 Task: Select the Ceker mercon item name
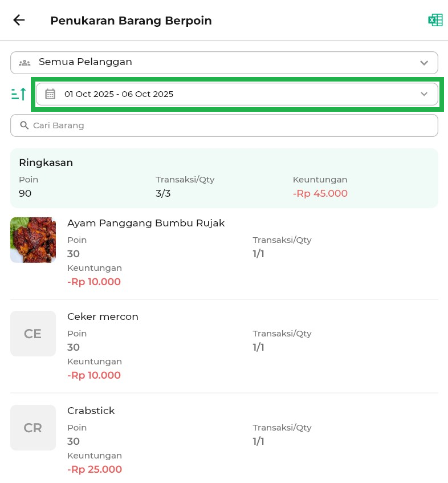pos(103,316)
